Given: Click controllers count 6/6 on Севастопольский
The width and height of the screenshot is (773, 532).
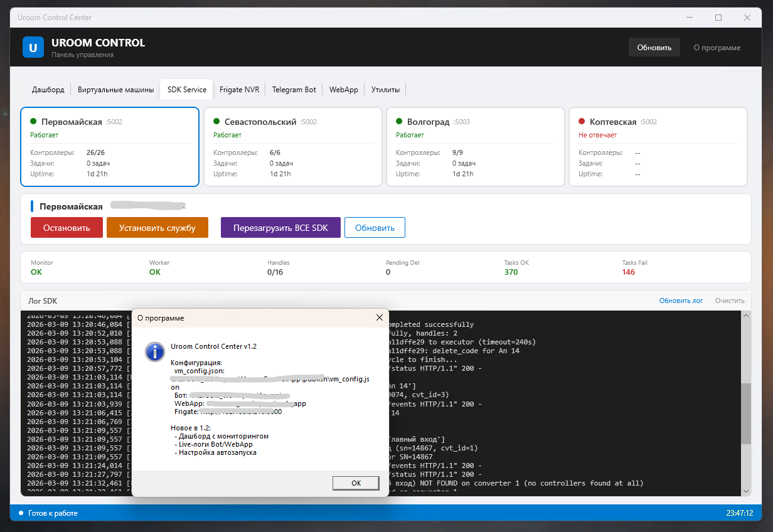Looking at the screenshot, I should point(275,152).
